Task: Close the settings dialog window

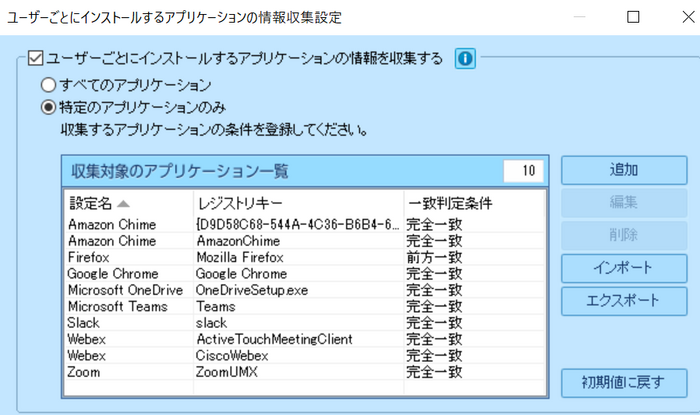Action: click(688, 17)
